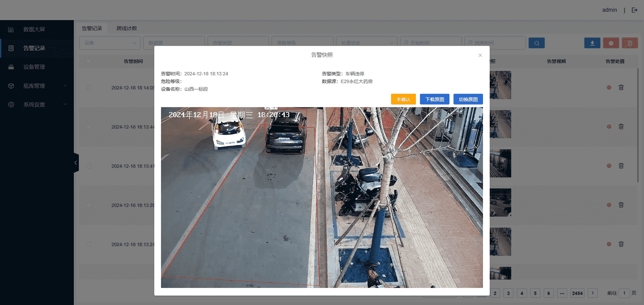Click the trash icon in first table row

pyautogui.click(x=621, y=88)
